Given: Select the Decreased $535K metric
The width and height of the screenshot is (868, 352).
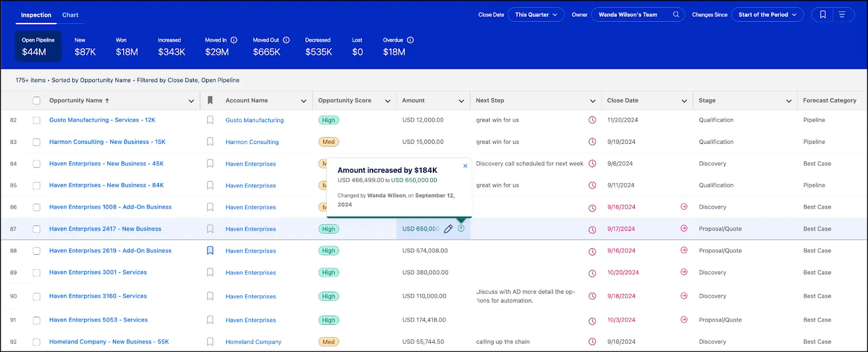Looking at the screenshot, I should point(318,46).
